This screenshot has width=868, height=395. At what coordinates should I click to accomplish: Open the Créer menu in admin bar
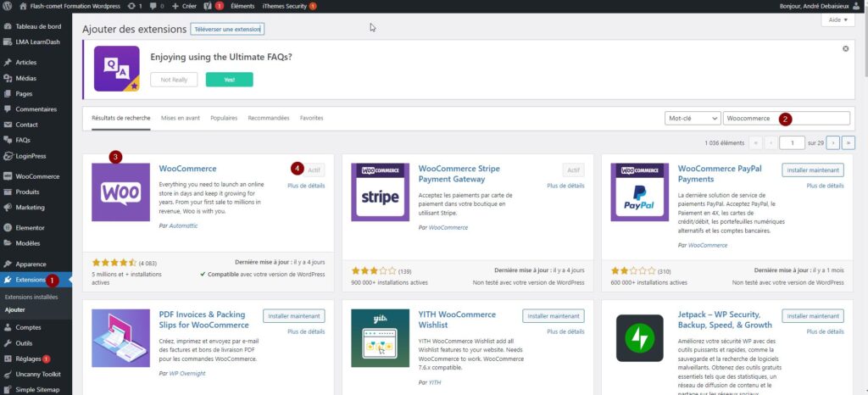(183, 6)
